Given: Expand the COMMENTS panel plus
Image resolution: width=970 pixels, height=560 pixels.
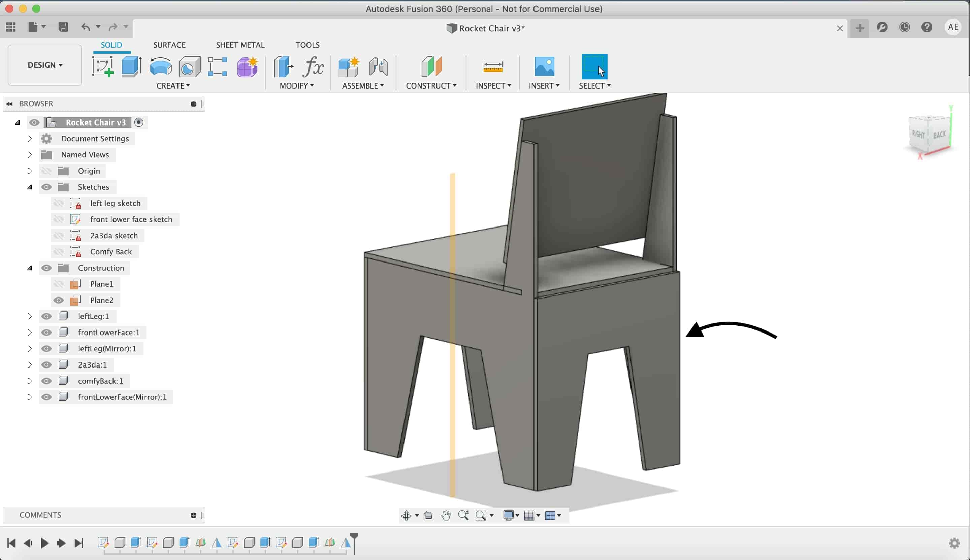Looking at the screenshot, I should pos(194,515).
